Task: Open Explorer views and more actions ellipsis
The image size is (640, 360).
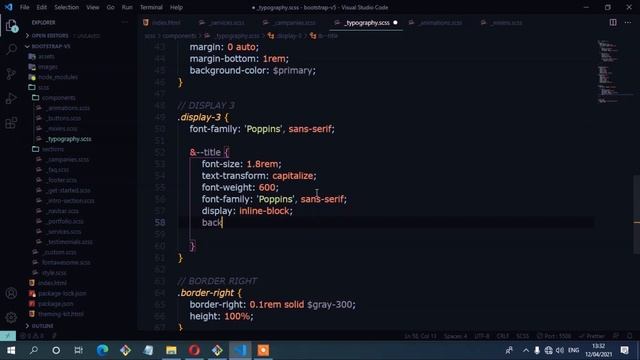Action: [x=124, y=22]
